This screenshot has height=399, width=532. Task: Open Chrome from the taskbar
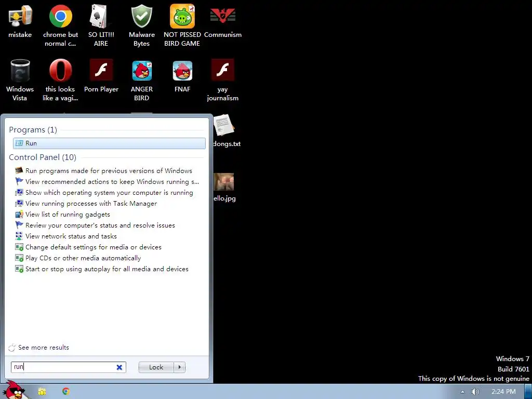point(66,391)
